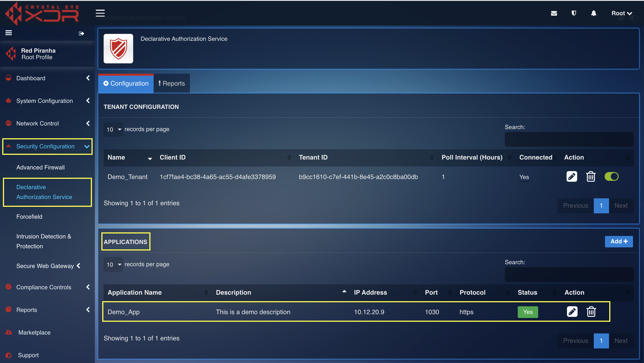The image size is (644, 363).
Task: Click the Reports pie chart sidebar icon
Action: (9, 309)
